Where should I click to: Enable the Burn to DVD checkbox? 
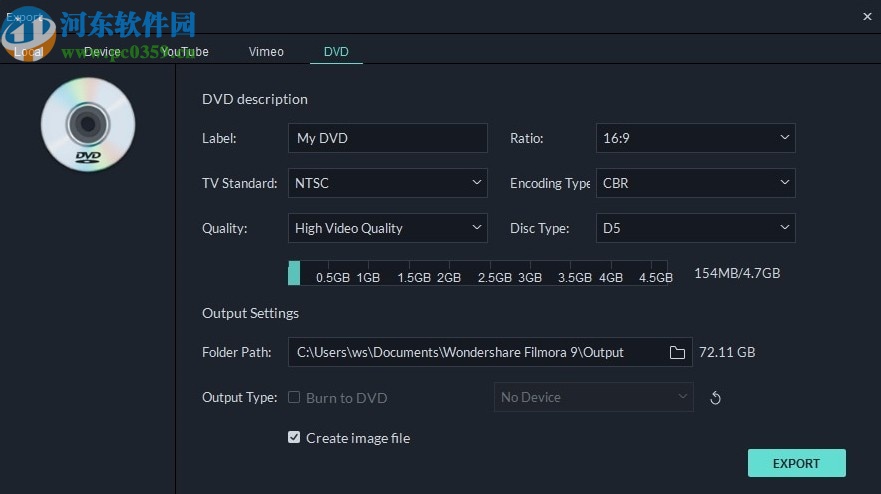pos(294,397)
